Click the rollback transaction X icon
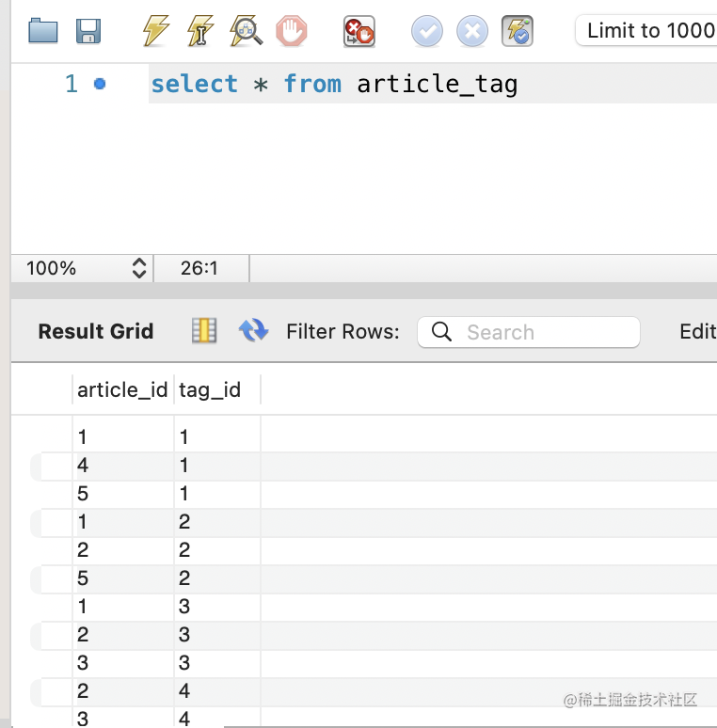 (472, 31)
